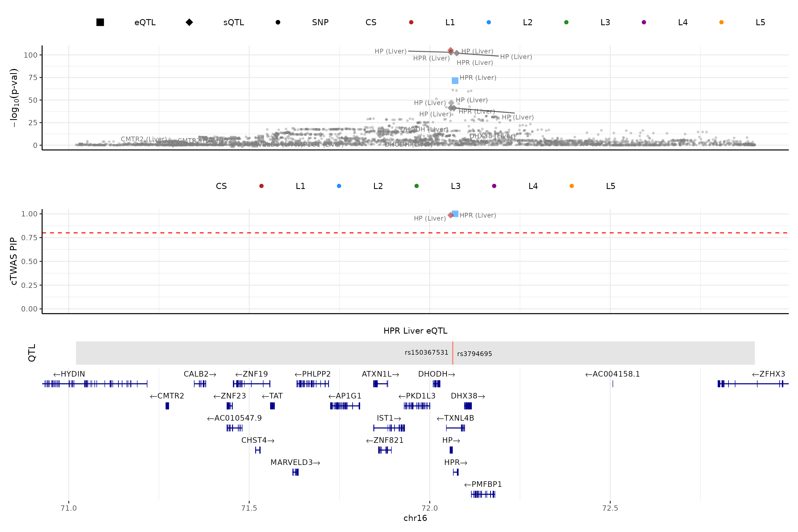
Task: Click the blue L2 dot in the cTWAS PIP legend
Action: coord(339,186)
